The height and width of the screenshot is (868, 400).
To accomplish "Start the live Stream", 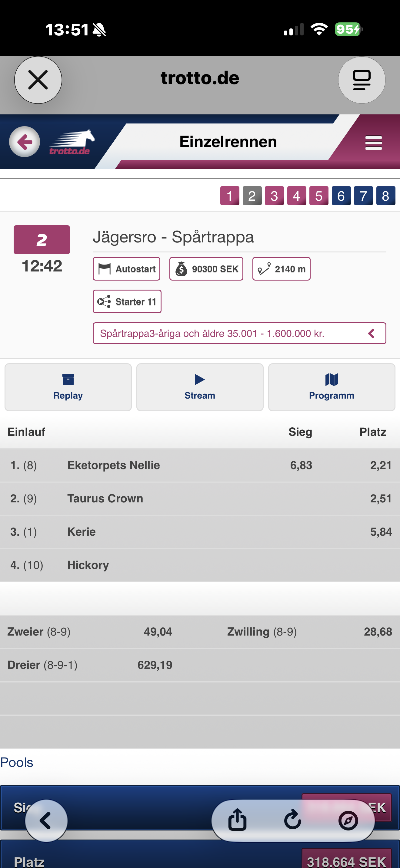I will tap(200, 387).
